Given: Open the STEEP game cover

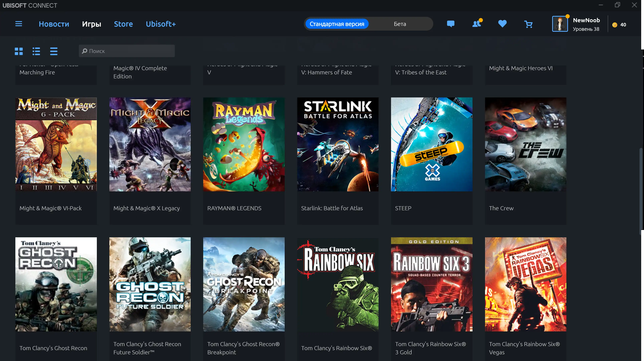Looking at the screenshot, I should point(432,144).
